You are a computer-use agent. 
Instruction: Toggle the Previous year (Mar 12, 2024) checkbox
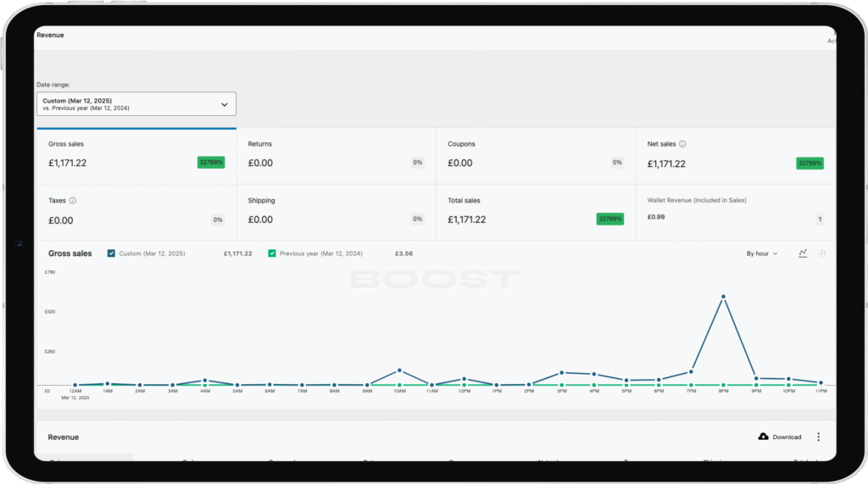point(272,253)
